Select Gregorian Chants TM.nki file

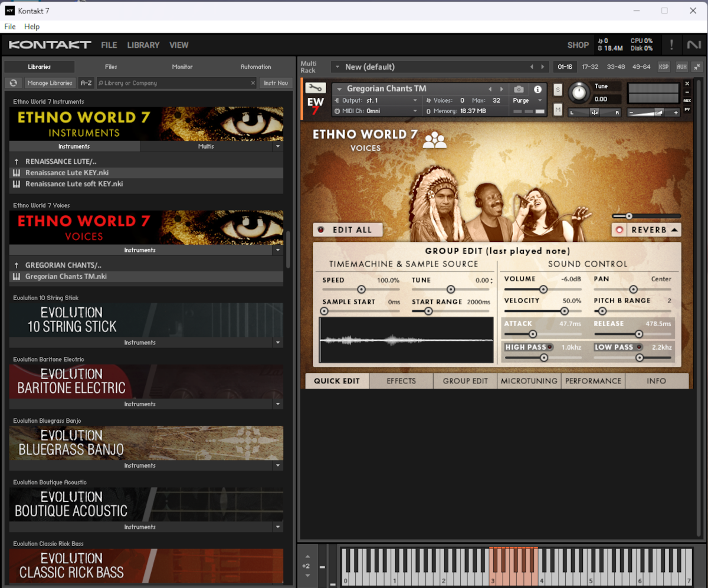click(146, 277)
